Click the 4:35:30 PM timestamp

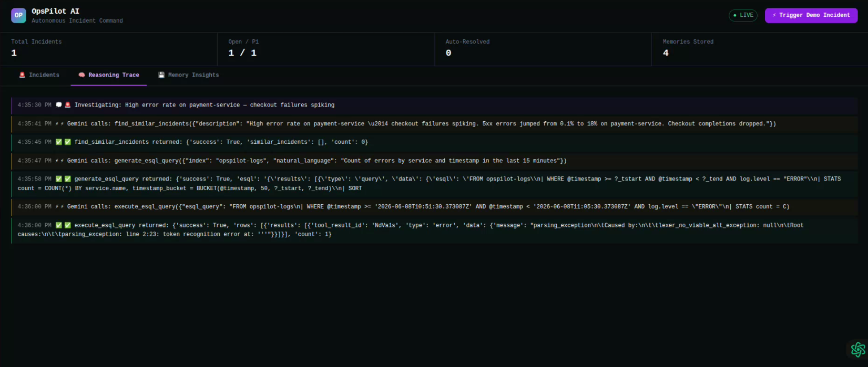35,105
